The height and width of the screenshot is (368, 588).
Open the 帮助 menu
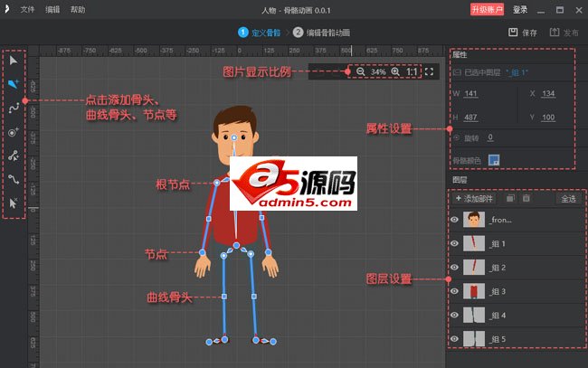(78, 10)
